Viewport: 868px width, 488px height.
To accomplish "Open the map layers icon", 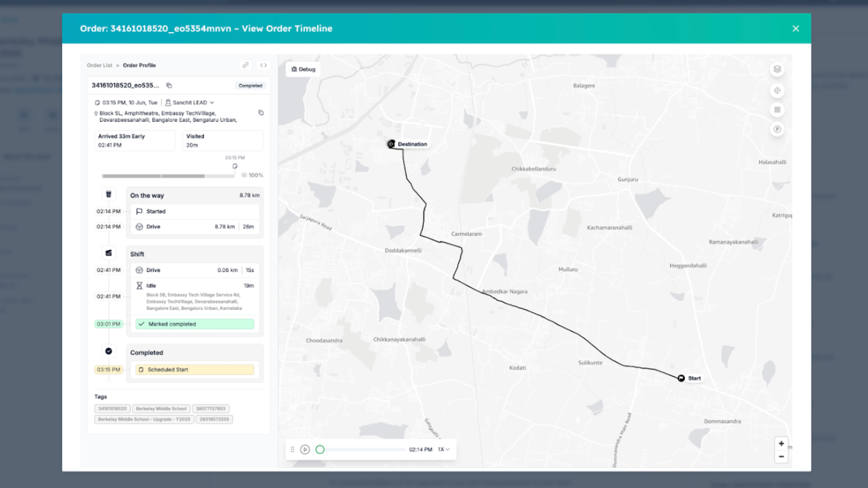I will tap(777, 69).
